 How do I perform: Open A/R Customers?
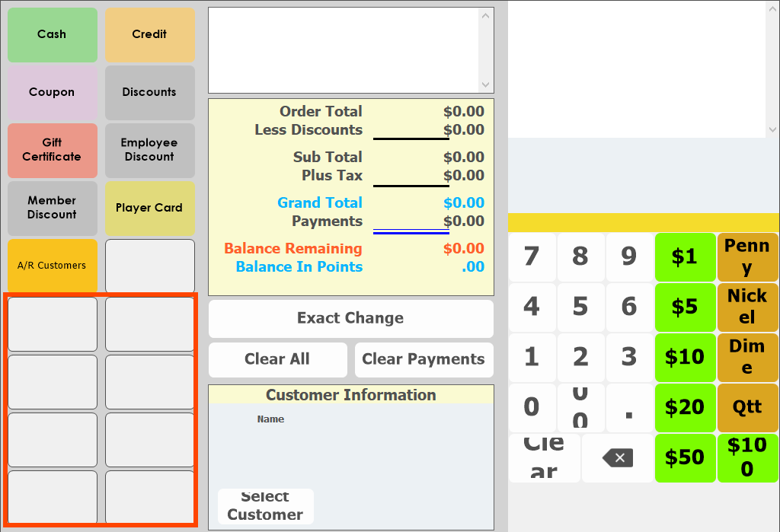(x=53, y=266)
